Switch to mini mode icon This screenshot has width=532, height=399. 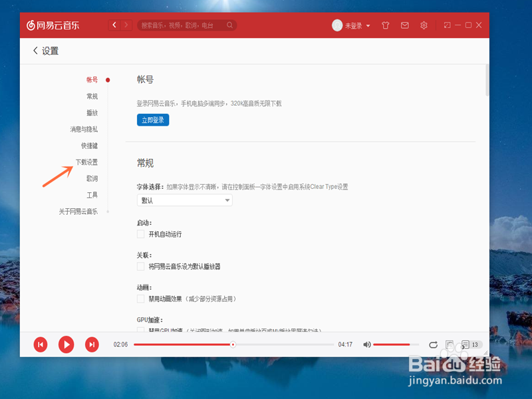[x=447, y=25]
